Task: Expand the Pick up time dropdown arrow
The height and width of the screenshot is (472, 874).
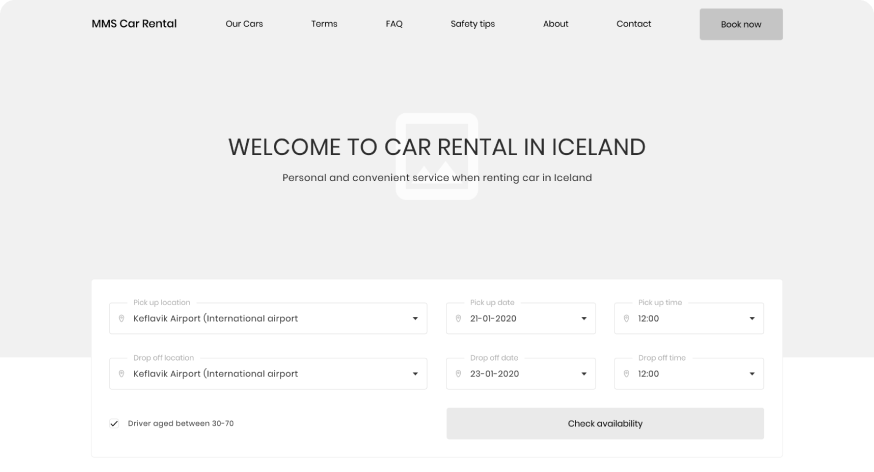Action: click(x=752, y=319)
